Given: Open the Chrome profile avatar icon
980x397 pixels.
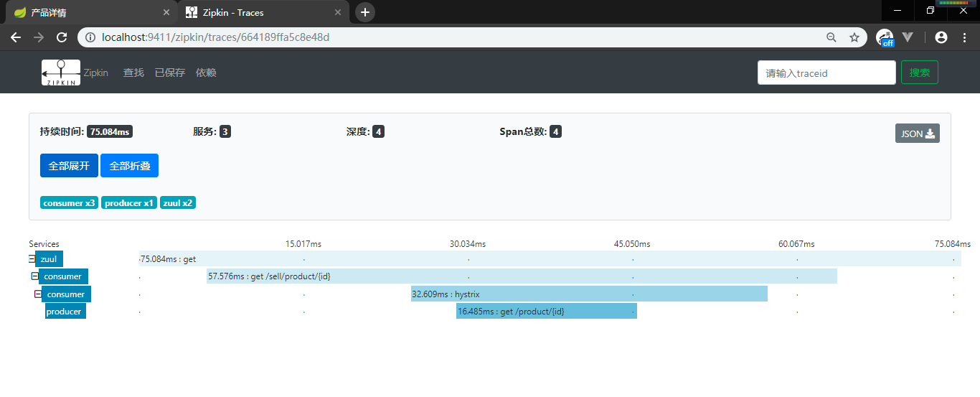Looking at the screenshot, I should pos(941,37).
